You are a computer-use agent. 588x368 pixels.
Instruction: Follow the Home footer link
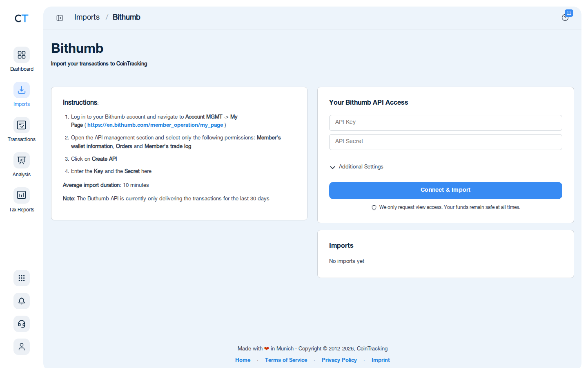(x=243, y=360)
